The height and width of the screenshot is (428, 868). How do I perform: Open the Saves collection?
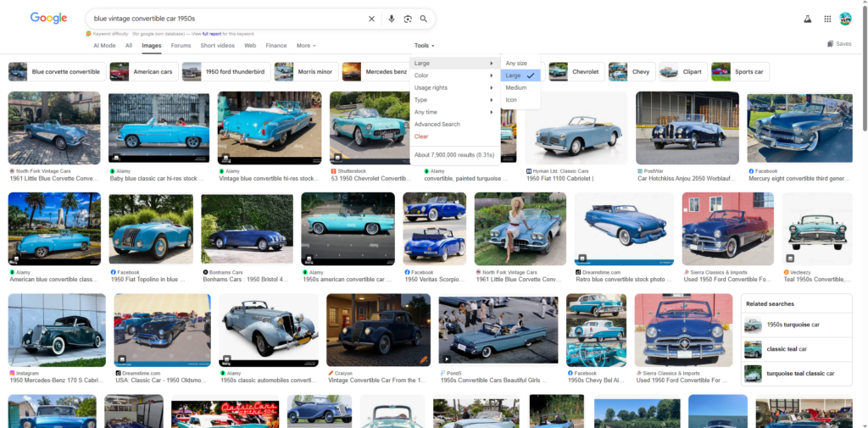click(x=839, y=44)
